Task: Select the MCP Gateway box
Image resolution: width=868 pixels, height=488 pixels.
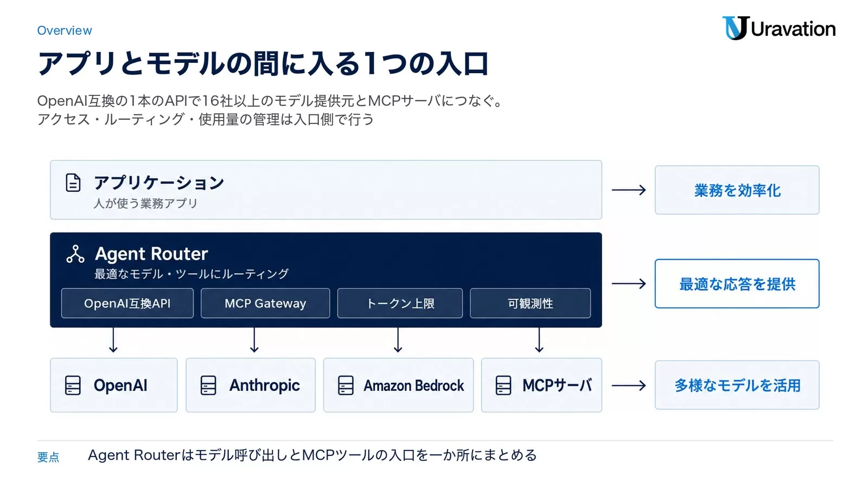Action: (x=265, y=303)
